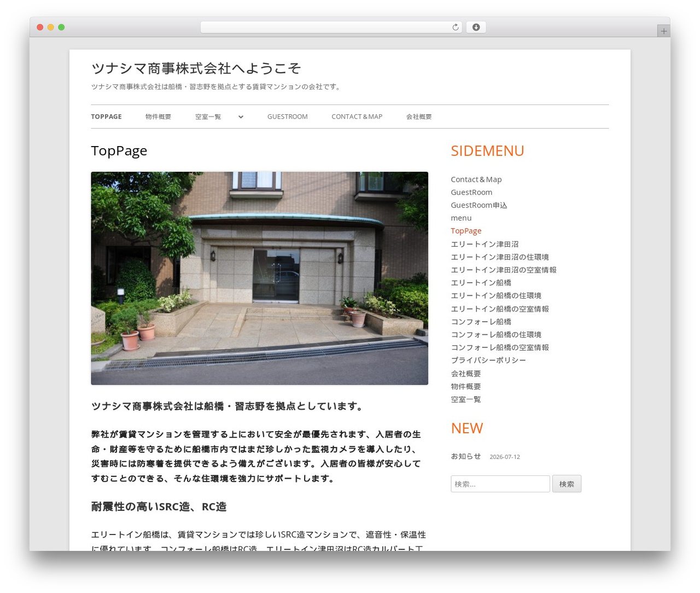Click the TopPage page heading
Viewport: 700px width, 593px height.
(119, 151)
